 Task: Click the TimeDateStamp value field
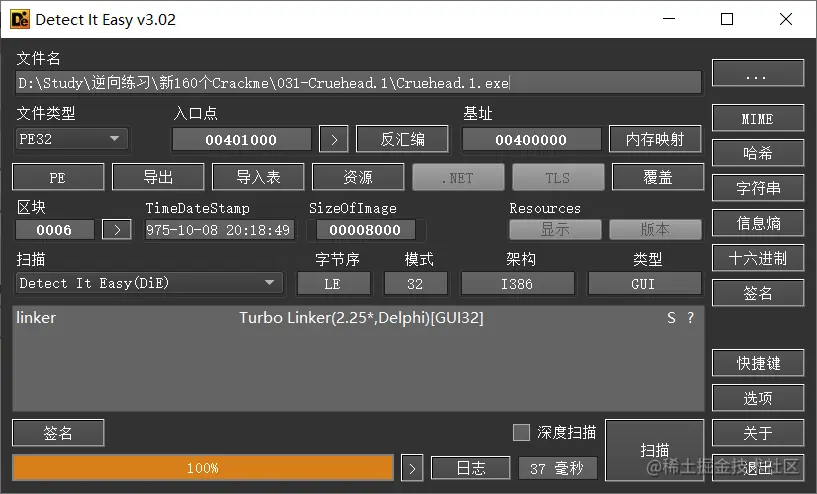(219, 229)
